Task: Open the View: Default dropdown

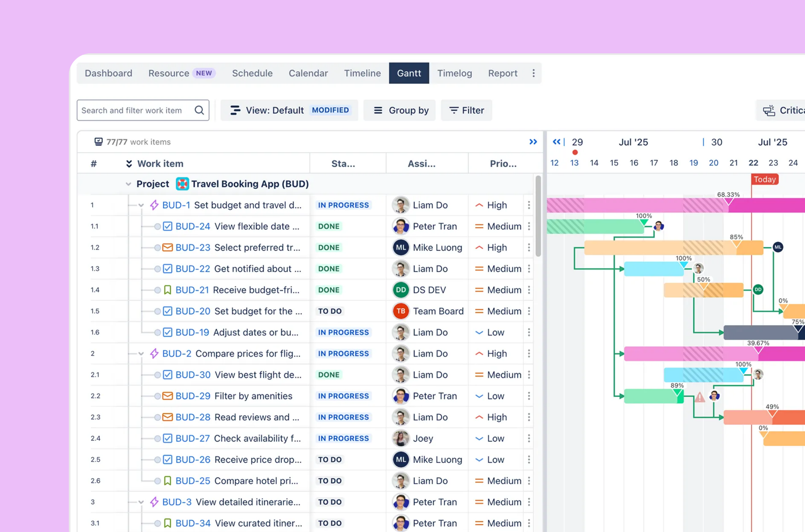Action: [x=275, y=110]
